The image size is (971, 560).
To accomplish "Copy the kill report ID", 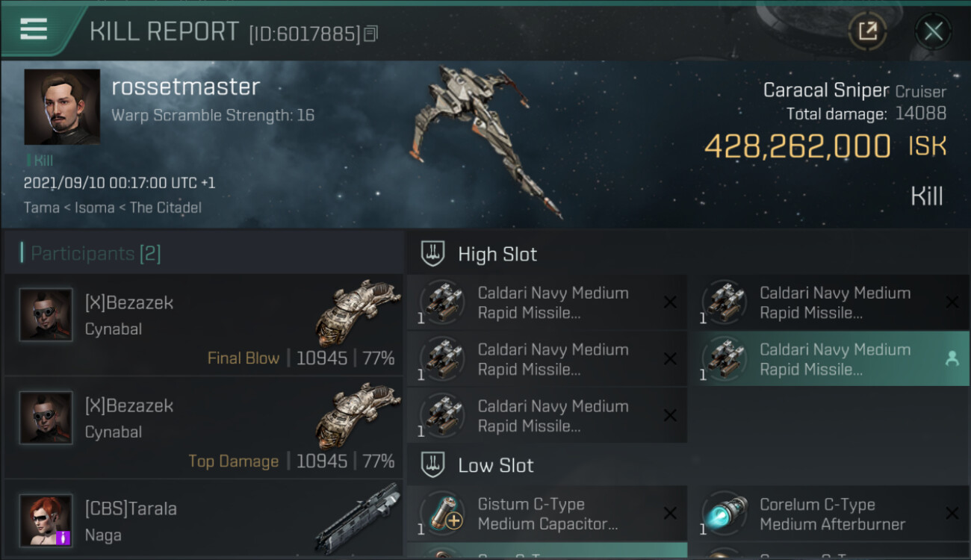I will 371,34.
